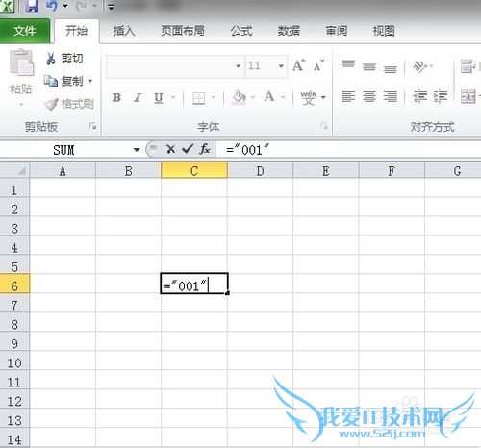
Task: Click the wén phonetic guide icon
Action: (x=309, y=98)
